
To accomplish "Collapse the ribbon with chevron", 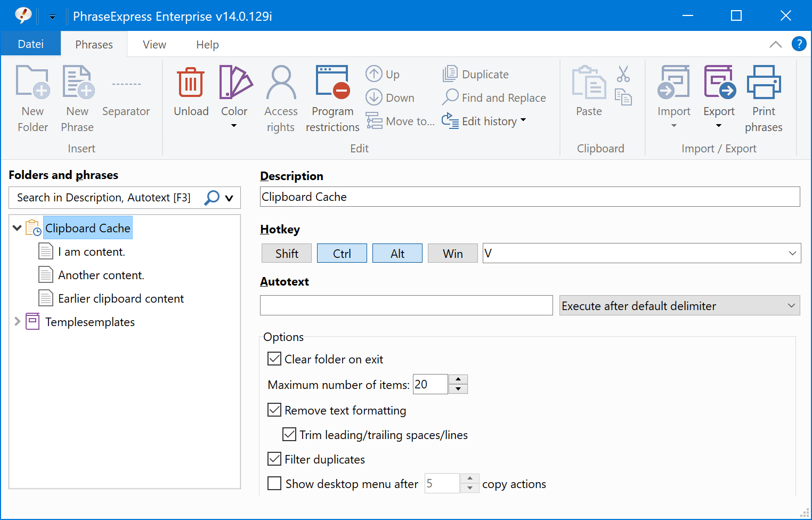I will (776, 44).
